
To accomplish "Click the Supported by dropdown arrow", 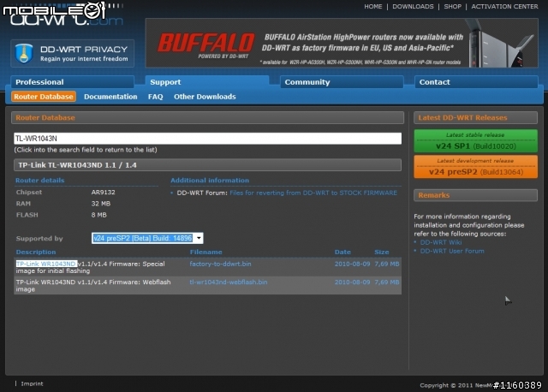I will (199, 238).
